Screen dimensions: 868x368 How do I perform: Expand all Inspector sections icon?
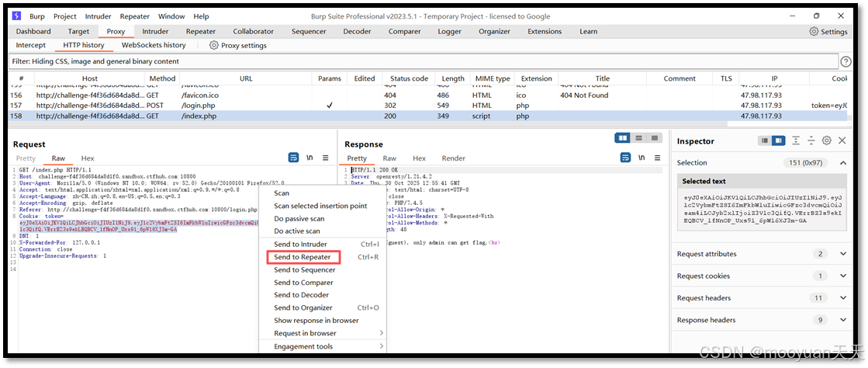point(796,141)
